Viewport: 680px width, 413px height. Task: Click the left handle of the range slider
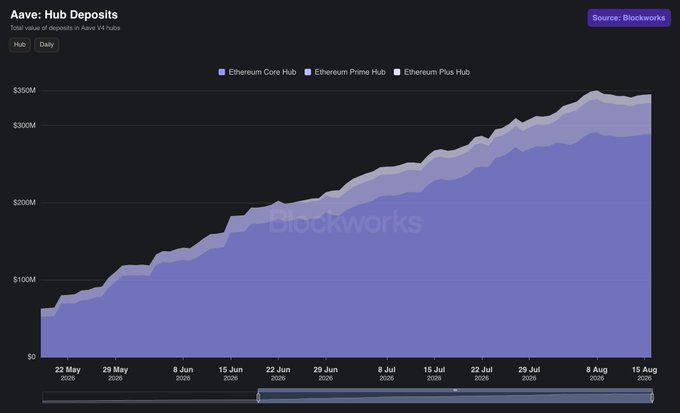pos(258,397)
